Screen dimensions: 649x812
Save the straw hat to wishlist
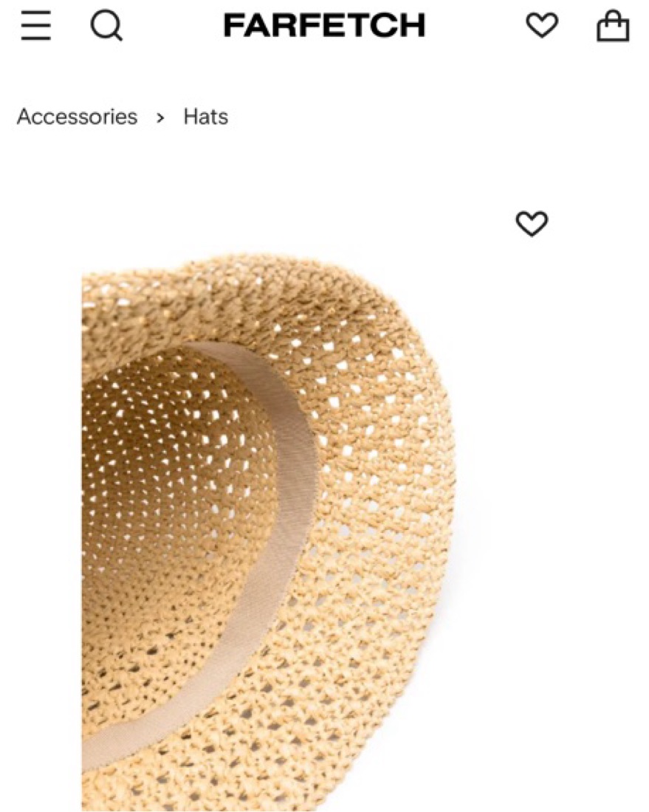click(532, 224)
